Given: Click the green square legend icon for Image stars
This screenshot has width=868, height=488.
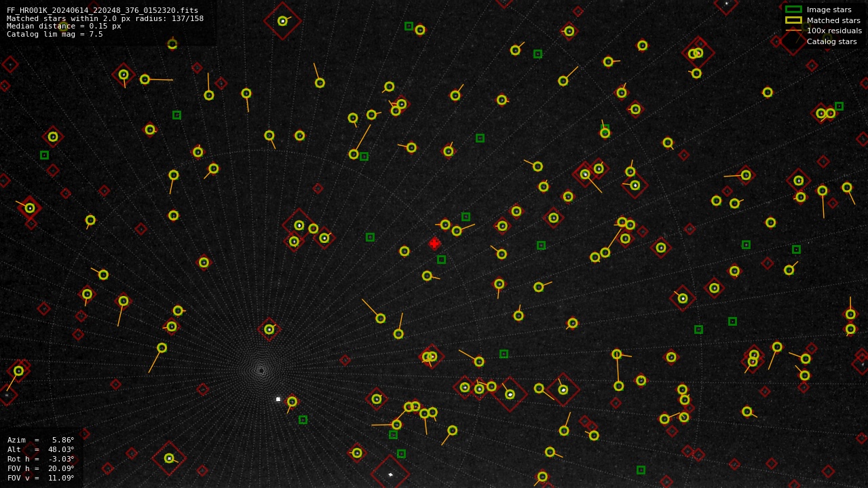Looking at the screenshot, I should pyautogui.click(x=793, y=10).
